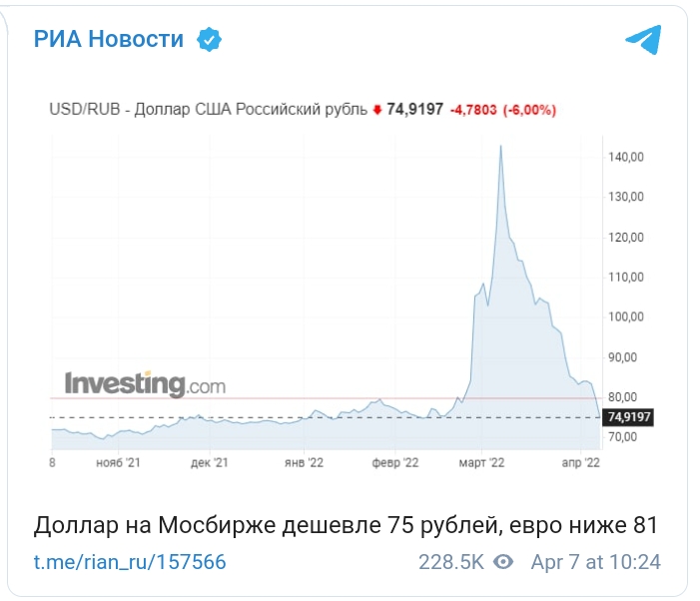Click the апр '22 axis label
This screenshot has height=601, width=700.
[580, 462]
